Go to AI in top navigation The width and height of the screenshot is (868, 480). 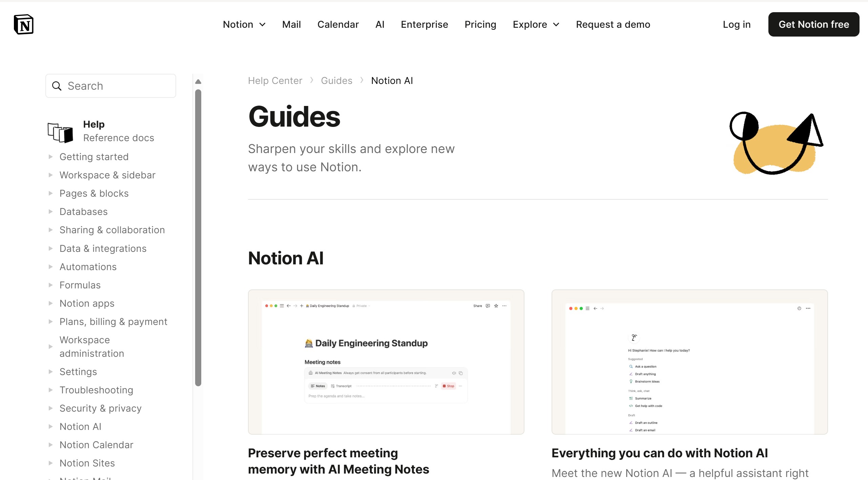(x=380, y=24)
